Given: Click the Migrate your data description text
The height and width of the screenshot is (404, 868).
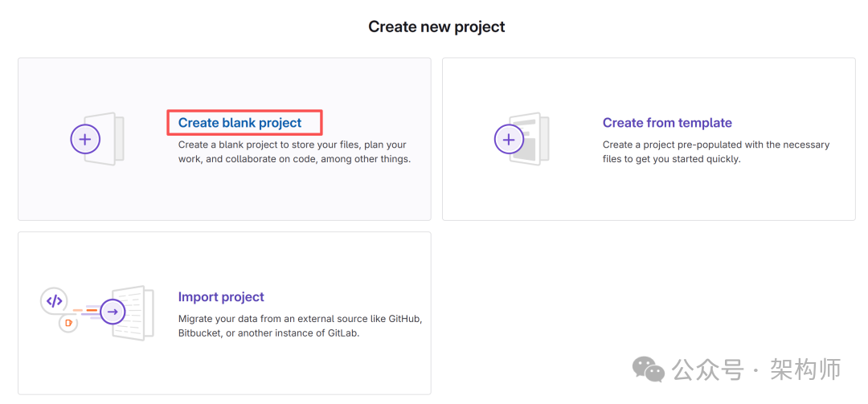Looking at the screenshot, I should 299,325.
